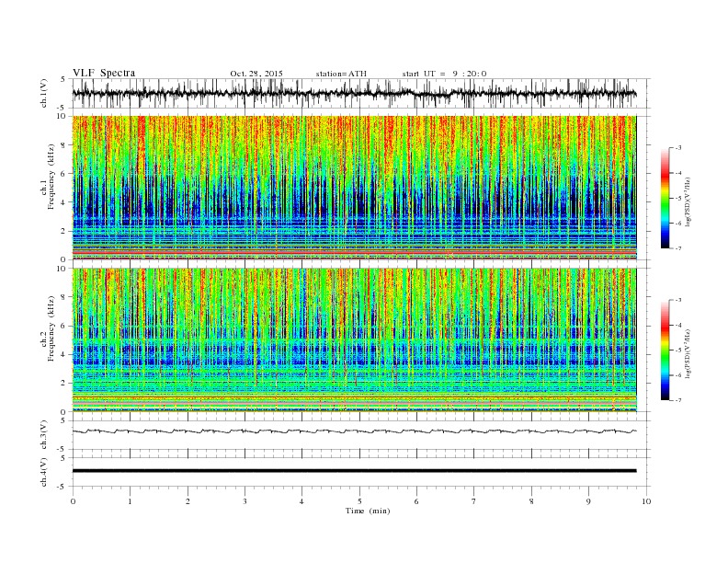Click the '-3' label on upper colorbar

[x=677, y=148]
